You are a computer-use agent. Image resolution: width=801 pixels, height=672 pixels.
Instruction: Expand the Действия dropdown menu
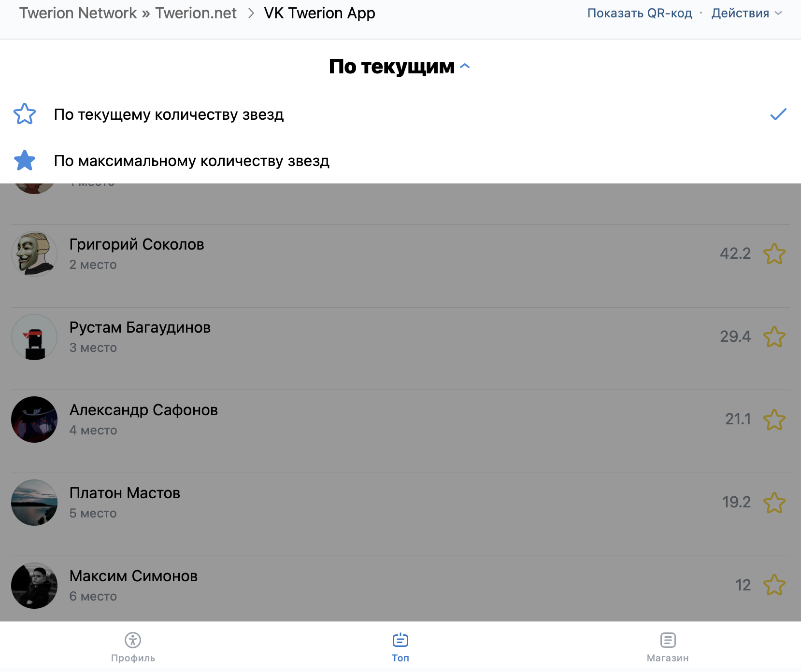pyautogui.click(x=746, y=13)
